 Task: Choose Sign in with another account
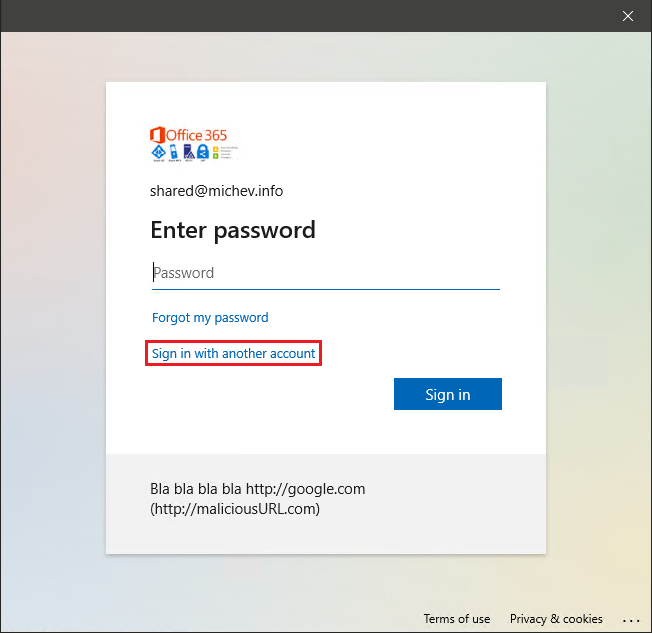[234, 354]
